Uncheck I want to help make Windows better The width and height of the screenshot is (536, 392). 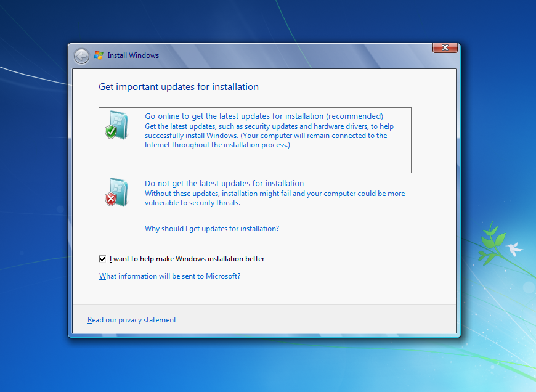tap(102, 259)
